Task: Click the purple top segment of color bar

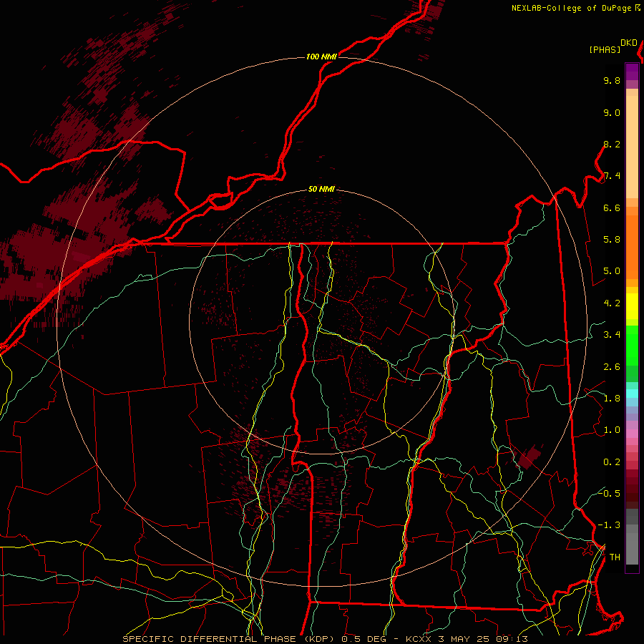Action: pyautogui.click(x=632, y=72)
